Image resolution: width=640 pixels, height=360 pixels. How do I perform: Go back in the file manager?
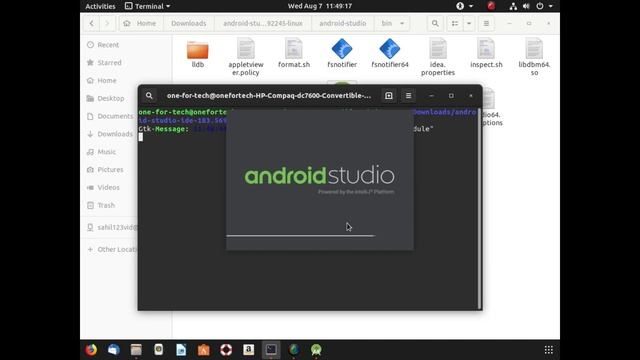pyautogui.click(x=91, y=24)
